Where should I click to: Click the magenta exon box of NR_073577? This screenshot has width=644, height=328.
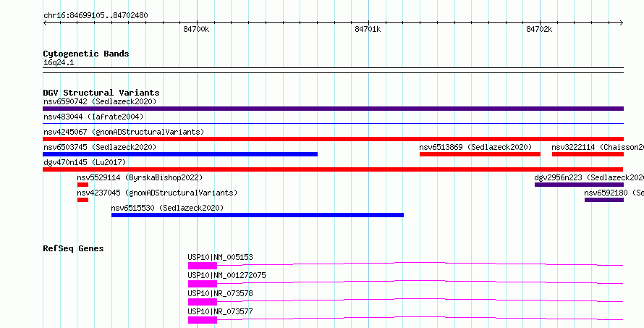click(203, 320)
